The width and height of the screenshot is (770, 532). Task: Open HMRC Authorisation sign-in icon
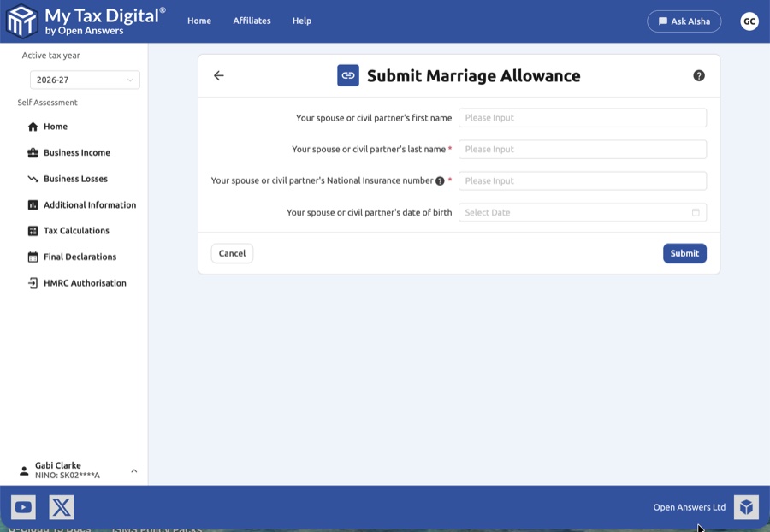click(x=33, y=282)
